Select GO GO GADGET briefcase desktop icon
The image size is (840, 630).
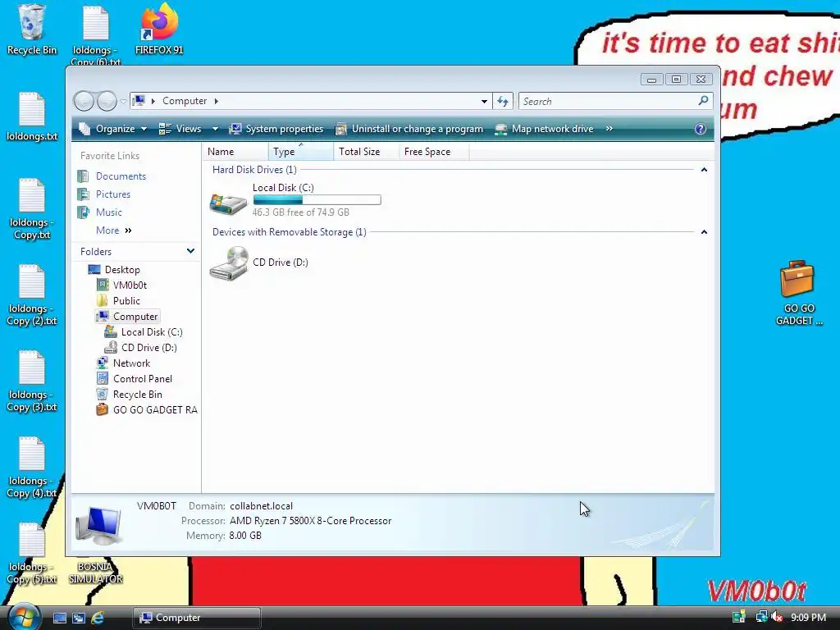coord(798,293)
